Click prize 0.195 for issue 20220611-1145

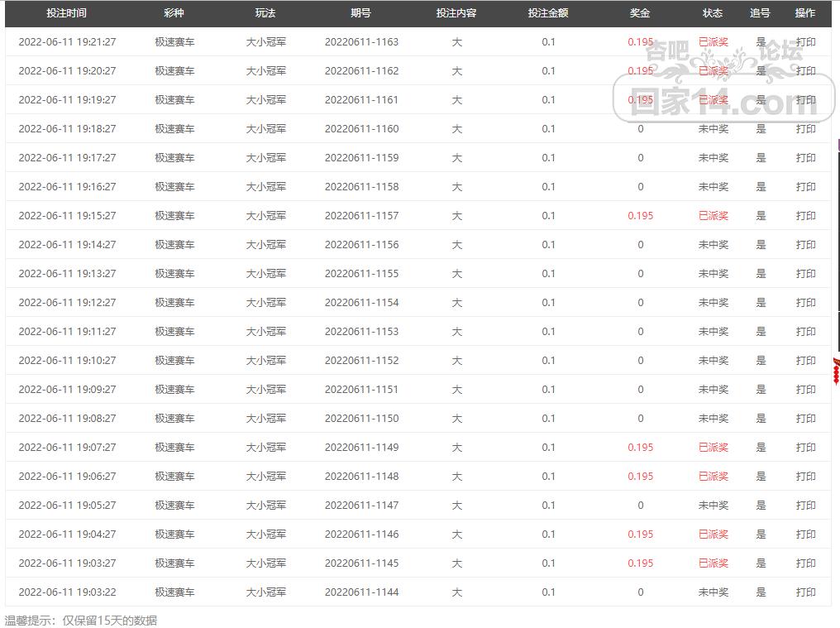pos(640,563)
